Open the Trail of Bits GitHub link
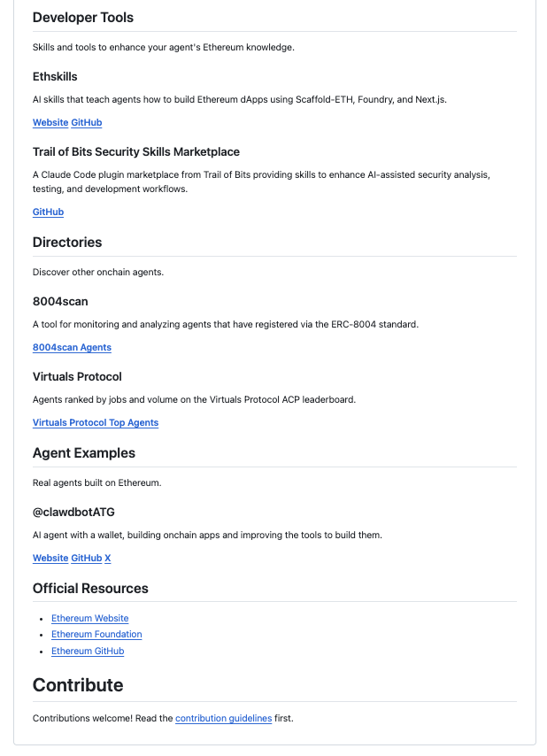The image size is (547, 756). [x=48, y=212]
